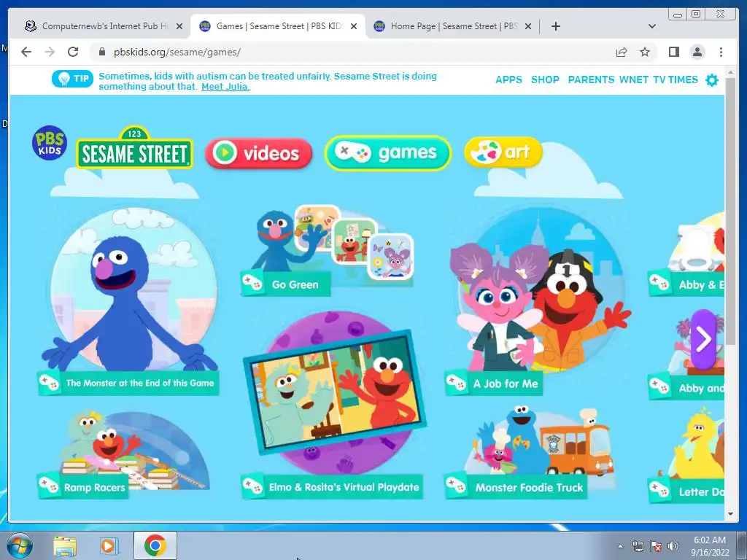Open the art section button

coord(503,152)
